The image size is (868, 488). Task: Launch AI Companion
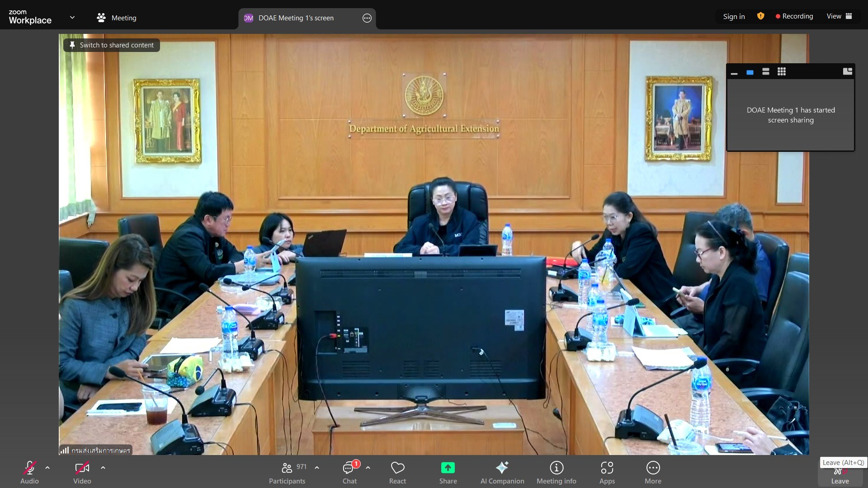[502, 472]
